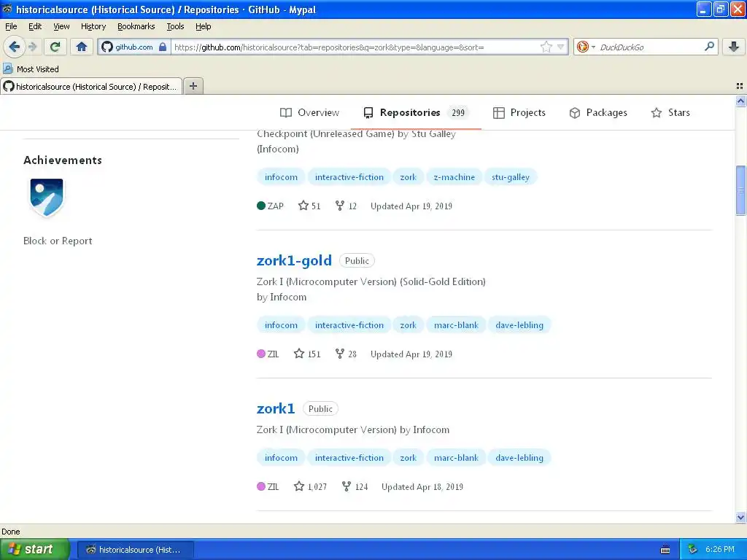The height and width of the screenshot is (560, 747).
Task: Click the Public badge beside zork1-gold
Action: pos(357,261)
